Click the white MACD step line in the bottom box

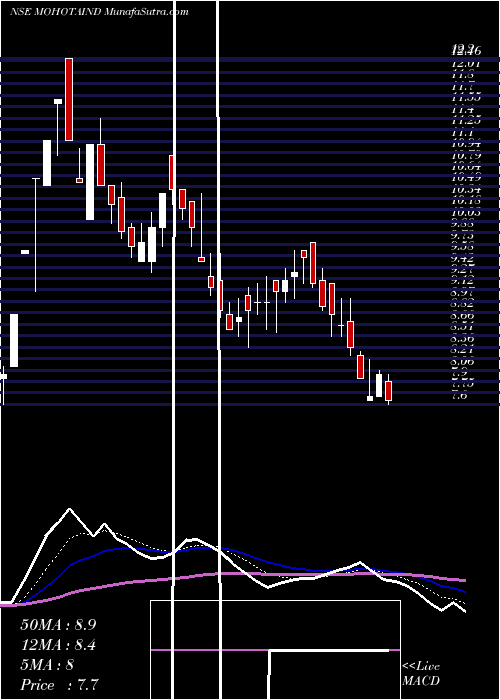tap(329, 651)
